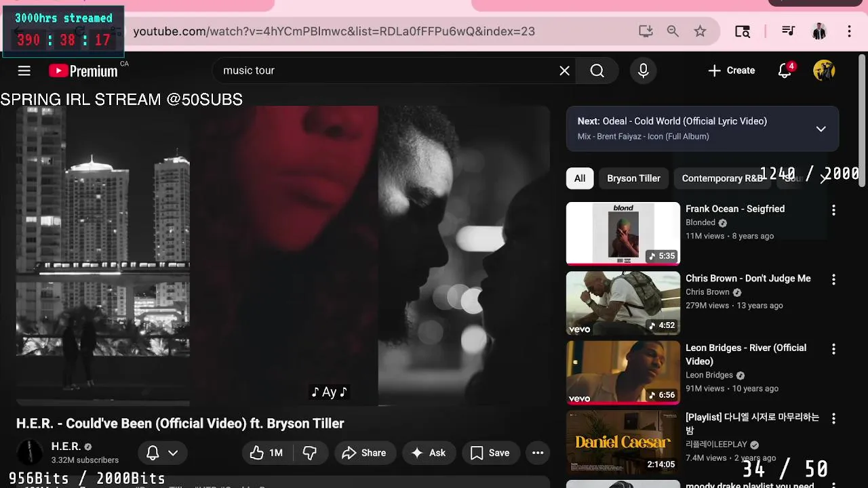Open Chris Brown - Don't Judge Me title

click(x=748, y=278)
